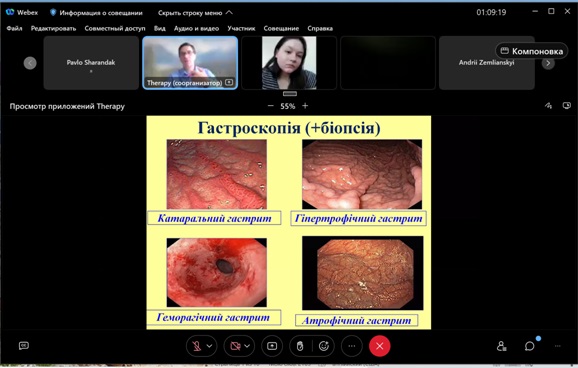Open the emoji reactions icon
This screenshot has width=578, height=368.
tap(324, 346)
